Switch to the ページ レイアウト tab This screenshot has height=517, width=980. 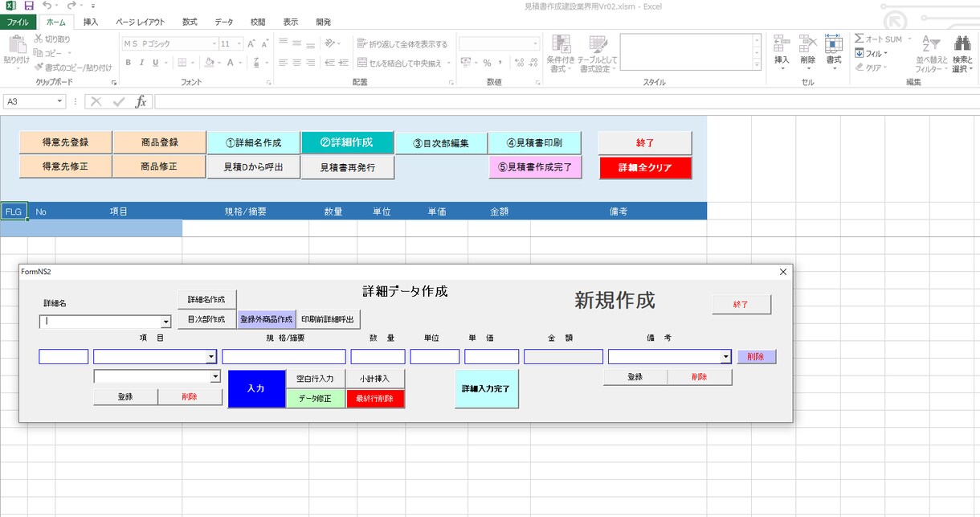(x=140, y=23)
